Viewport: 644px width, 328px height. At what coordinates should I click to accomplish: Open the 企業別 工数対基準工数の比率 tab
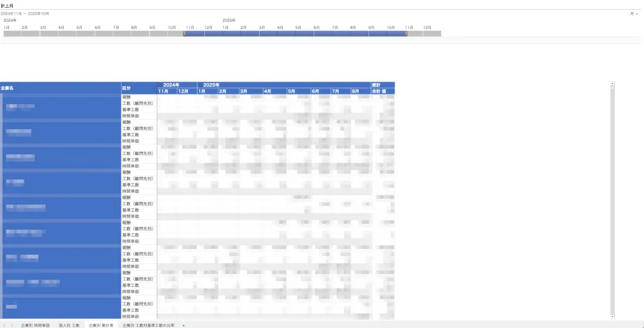coord(148,325)
